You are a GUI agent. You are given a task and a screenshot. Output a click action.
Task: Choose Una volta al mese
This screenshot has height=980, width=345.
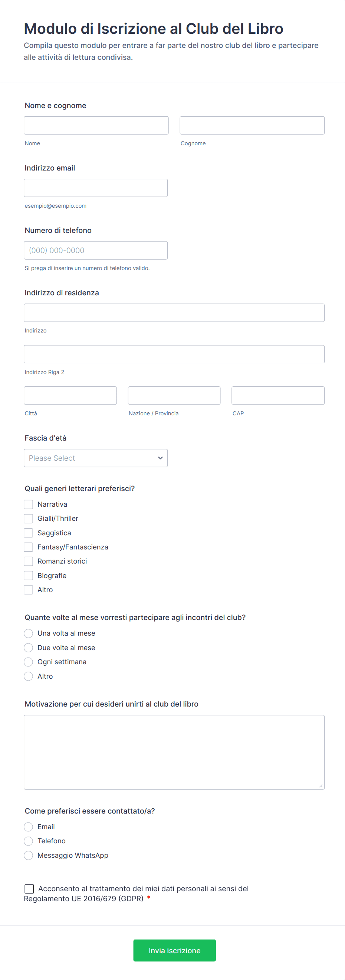point(29,633)
